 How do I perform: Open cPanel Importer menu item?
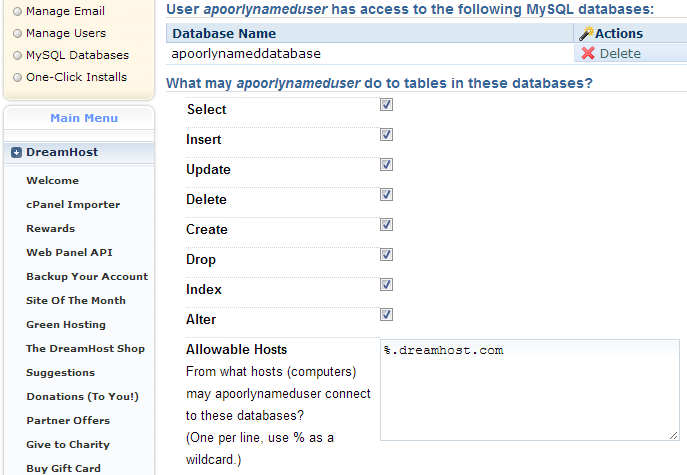[73, 205]
